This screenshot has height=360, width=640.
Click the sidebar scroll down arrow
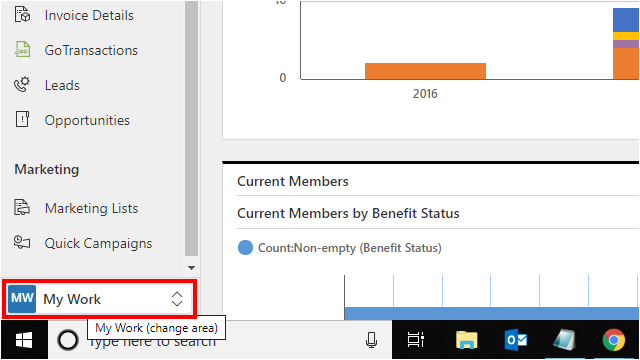coord(191,268)
